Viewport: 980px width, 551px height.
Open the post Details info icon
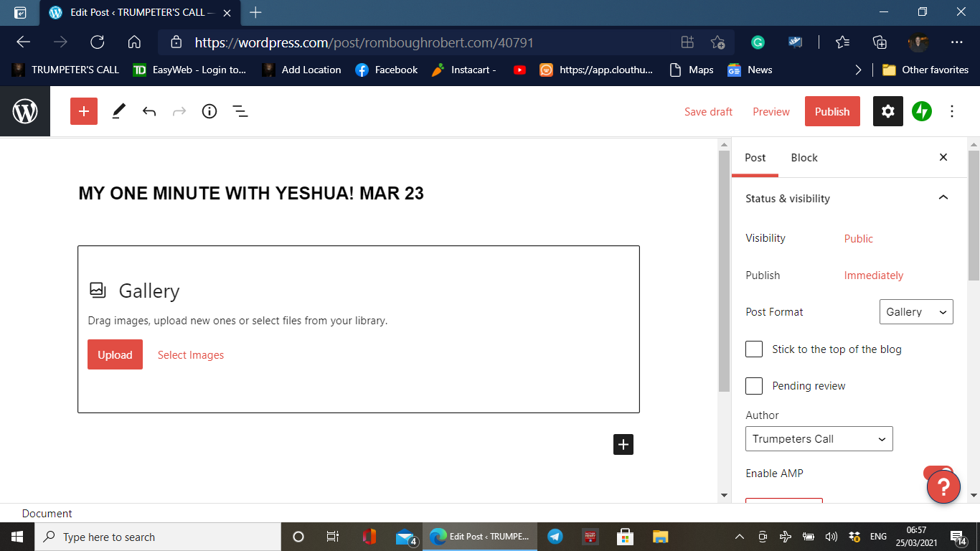pos(209,111)
